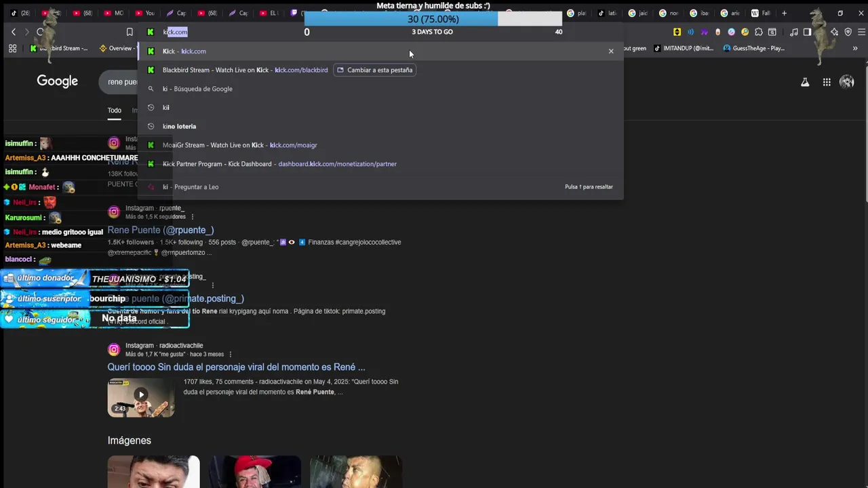This screenshot has width=868, height=488.
Task: Open the '@primate.posting_' Instagram result
Action: 176,298
